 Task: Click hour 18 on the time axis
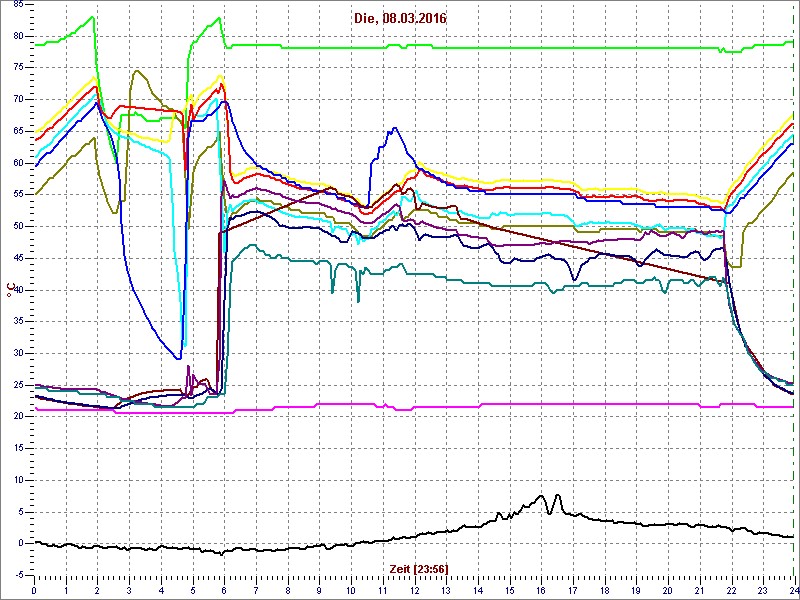[604, 590]
